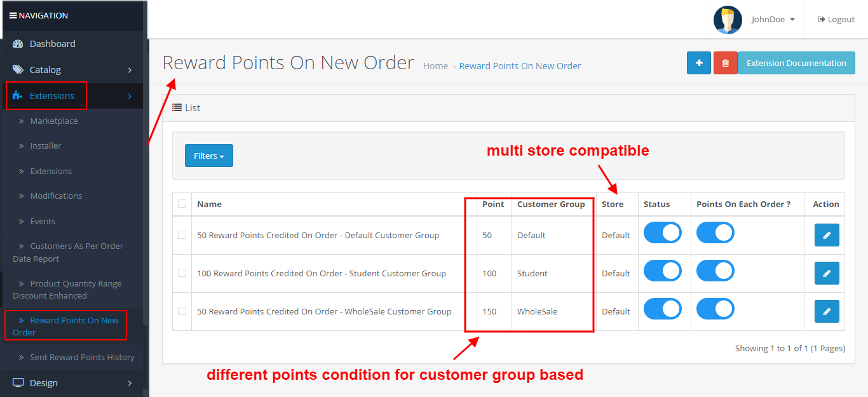Click the JohnDoe avatar picture

pyautogui.click(x=728, y=20)
